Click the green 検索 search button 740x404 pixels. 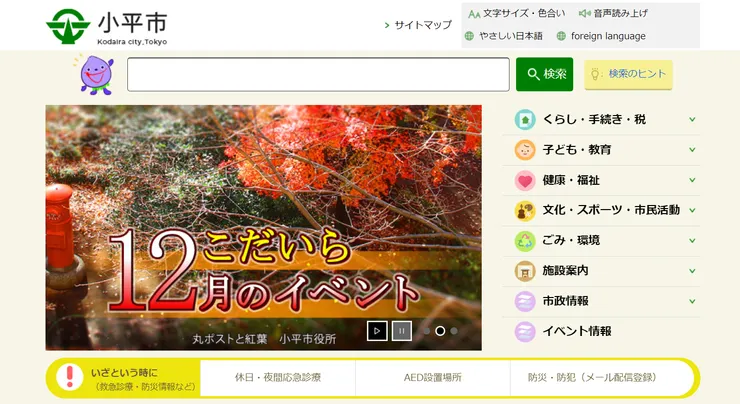click(x=544, y=74)
